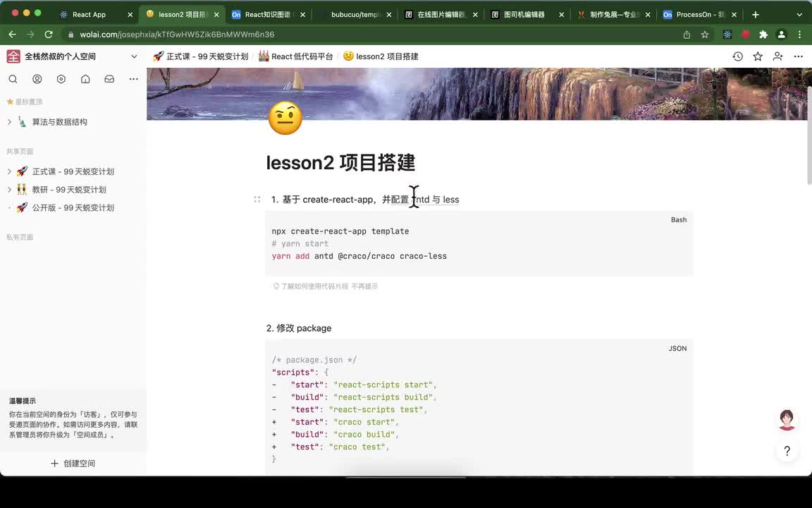812x508 pixels.
Task: Click the cover image banner
Action: tap(479, 93)
